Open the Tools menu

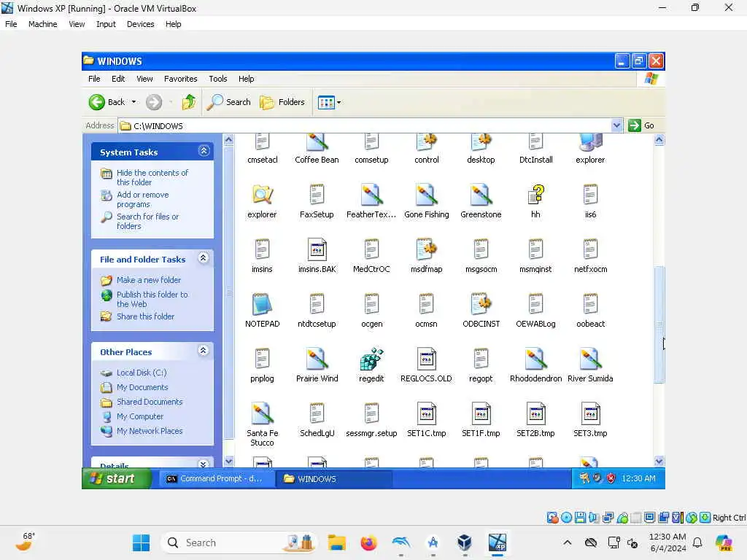(x=217, y=79)
